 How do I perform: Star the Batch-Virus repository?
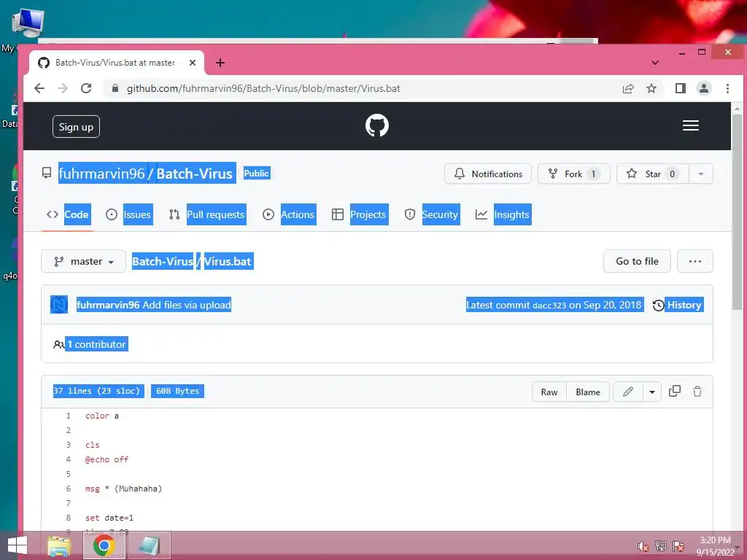pos(653,174)
